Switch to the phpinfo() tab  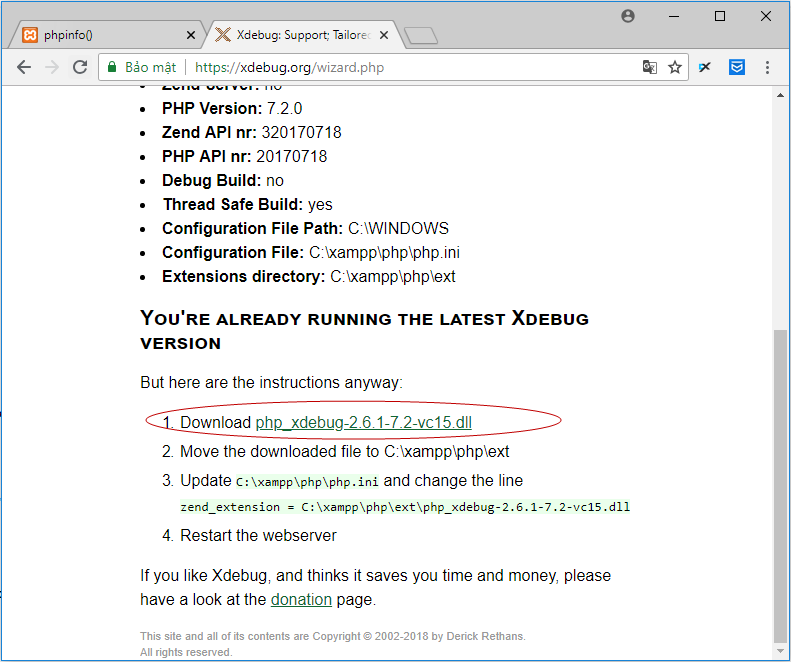point(106,35)
